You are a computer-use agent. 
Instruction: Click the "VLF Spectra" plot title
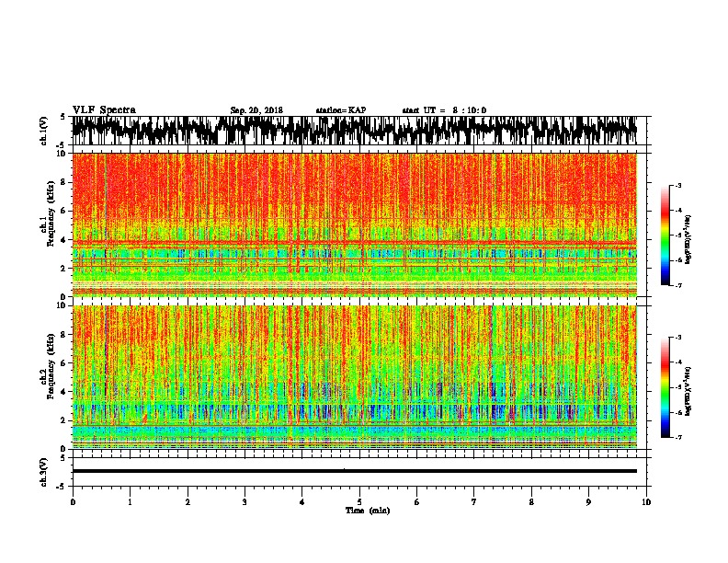tap(104, 110)
